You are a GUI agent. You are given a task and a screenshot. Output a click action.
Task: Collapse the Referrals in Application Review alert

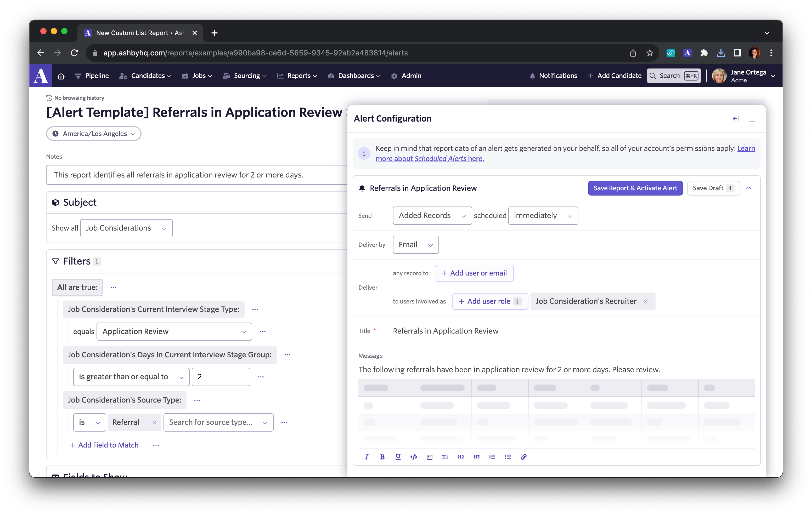coord(749,188)
